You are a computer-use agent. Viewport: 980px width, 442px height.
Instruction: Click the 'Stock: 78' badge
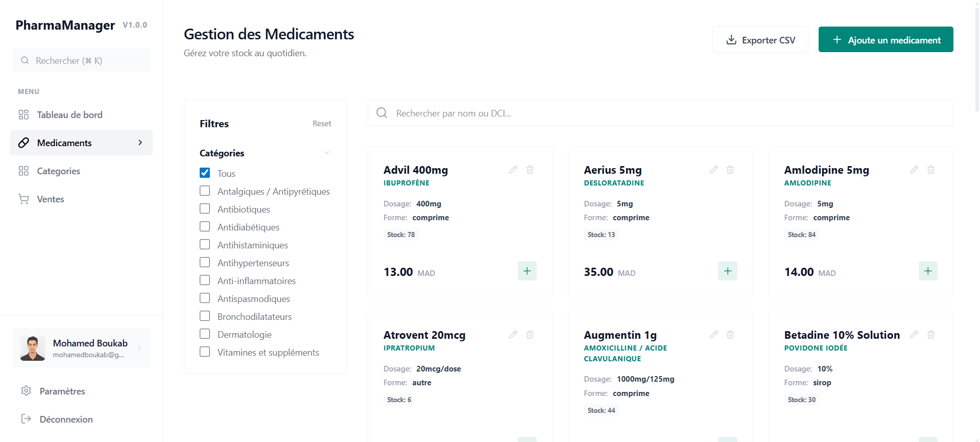tap(401, 235)
